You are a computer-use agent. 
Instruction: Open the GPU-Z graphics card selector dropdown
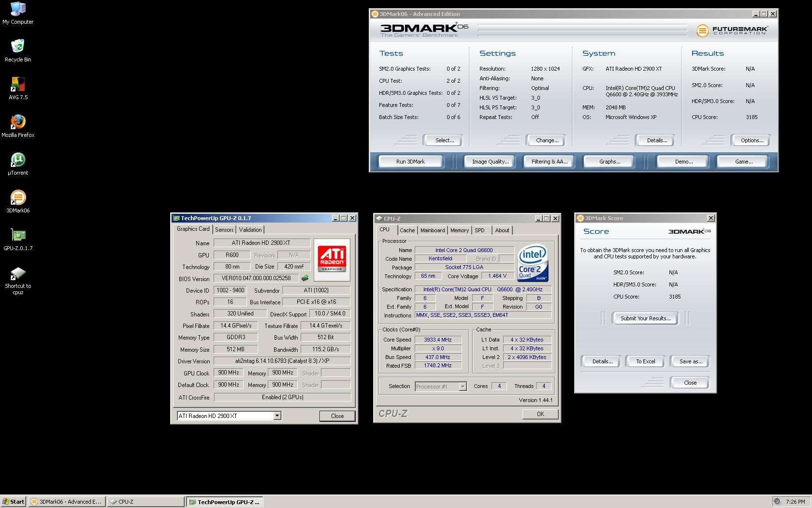pos(277,416)
